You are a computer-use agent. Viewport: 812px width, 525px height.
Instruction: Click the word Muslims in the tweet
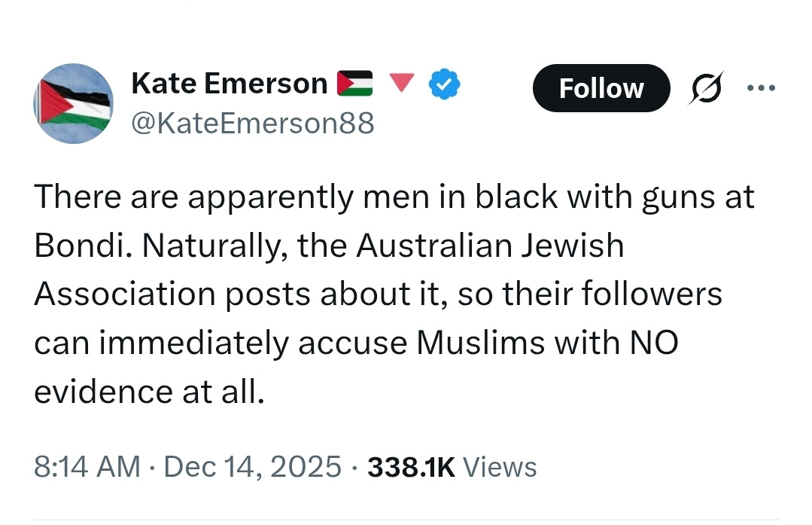481,343
